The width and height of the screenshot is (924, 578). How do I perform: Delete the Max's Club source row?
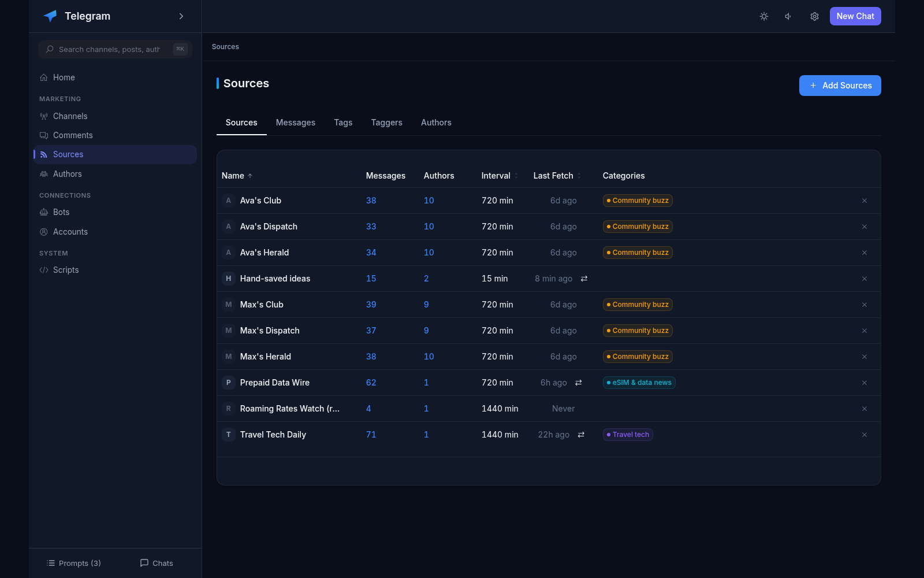click(865, 305)
